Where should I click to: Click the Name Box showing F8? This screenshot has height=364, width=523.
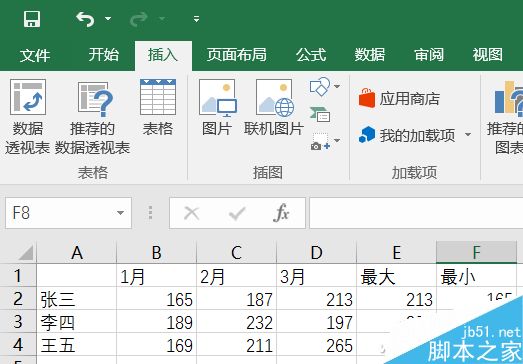pos(68,213)
